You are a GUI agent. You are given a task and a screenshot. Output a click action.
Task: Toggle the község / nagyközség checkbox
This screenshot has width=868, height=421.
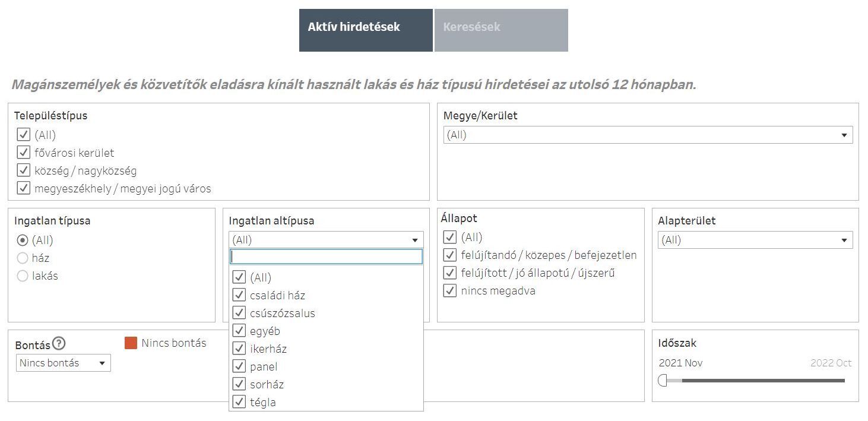[x=24, y=170]
